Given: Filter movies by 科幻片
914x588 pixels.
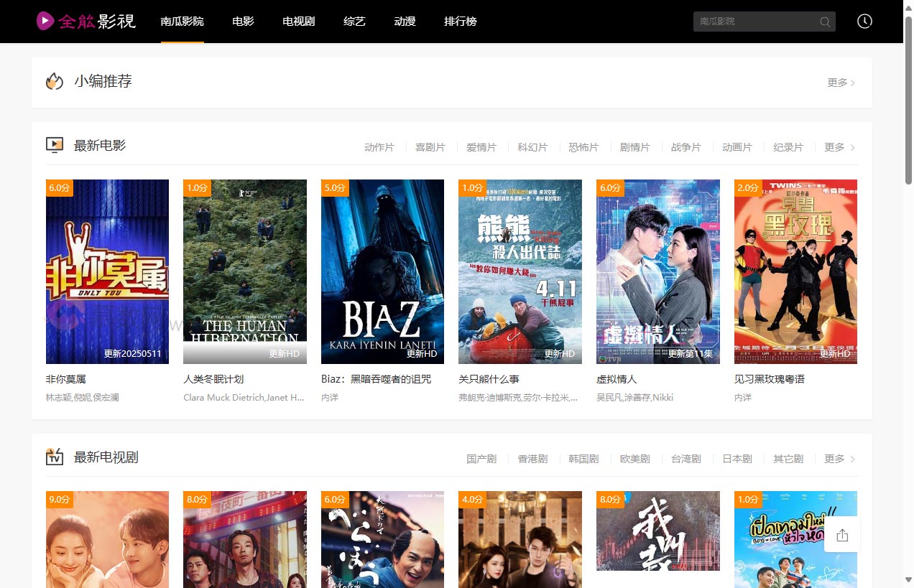Looking at the screenshot, I should (532, 147).
